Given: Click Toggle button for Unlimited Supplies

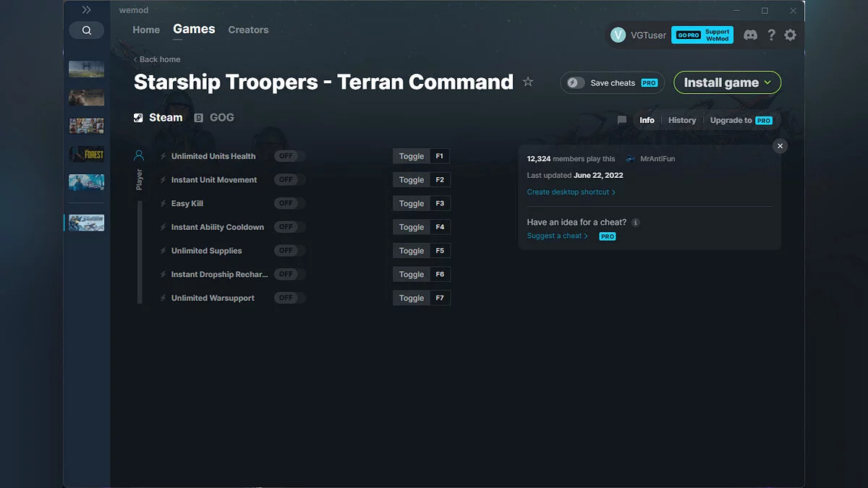Looking at the screenshot, I should click(412, 250).
